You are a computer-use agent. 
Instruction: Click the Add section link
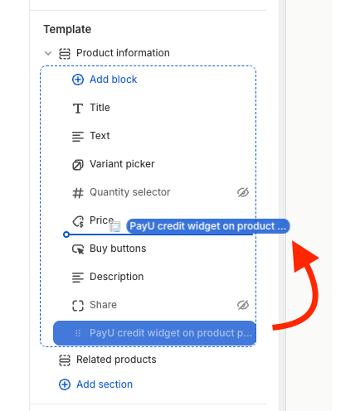tap(104, 384)
